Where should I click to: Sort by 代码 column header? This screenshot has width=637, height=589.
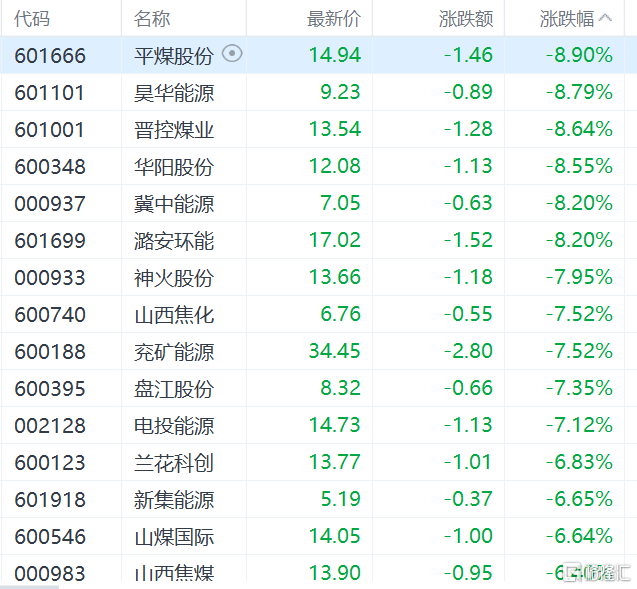[x=32, y=19]
